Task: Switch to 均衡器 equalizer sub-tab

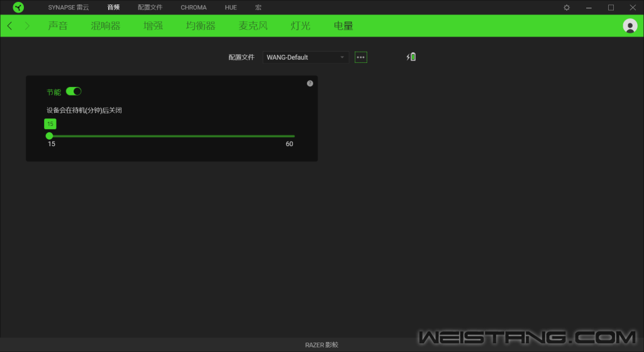Action: [x=201, y=26]
